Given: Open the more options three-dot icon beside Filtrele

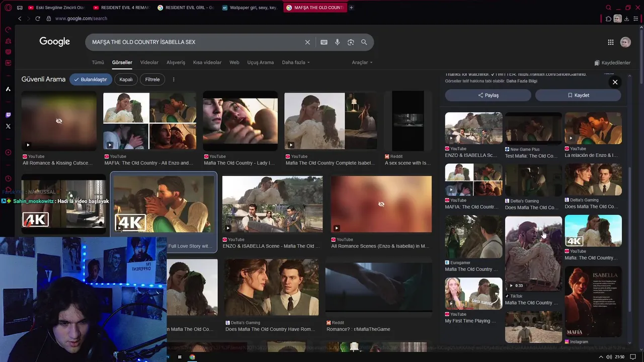Looking at the screenshot, I should click(174, 79).
